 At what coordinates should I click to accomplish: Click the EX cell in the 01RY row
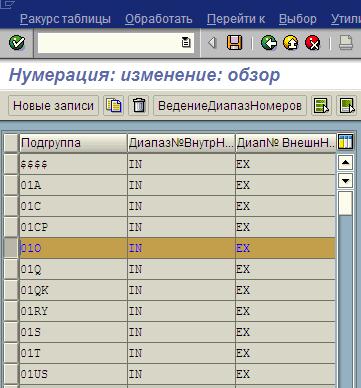286,311
